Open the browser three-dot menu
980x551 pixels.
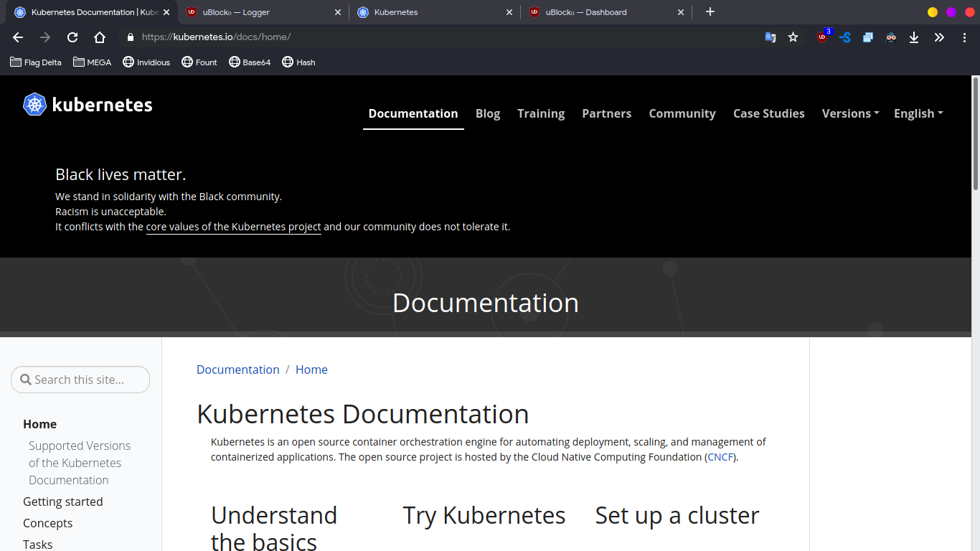tap(964, 37)
